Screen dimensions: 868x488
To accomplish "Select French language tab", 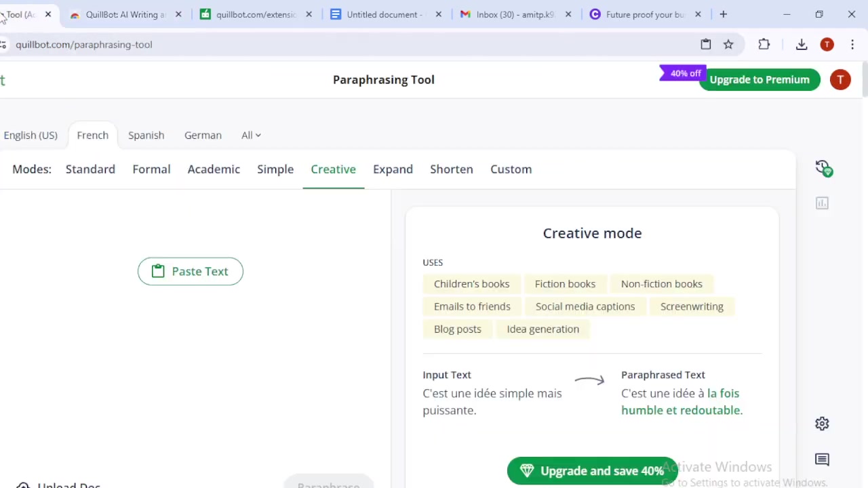I will (93, 135).
